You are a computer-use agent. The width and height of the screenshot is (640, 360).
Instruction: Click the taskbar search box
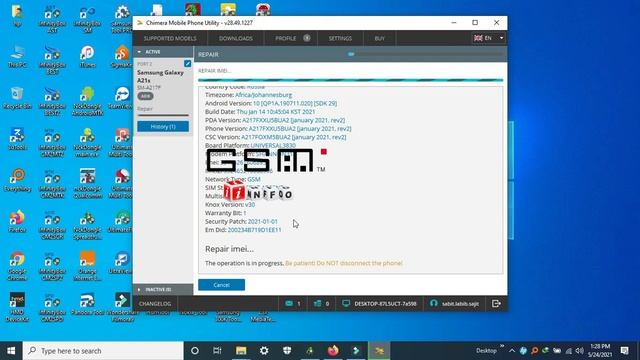pyautogui.click(x=103, y=351)
